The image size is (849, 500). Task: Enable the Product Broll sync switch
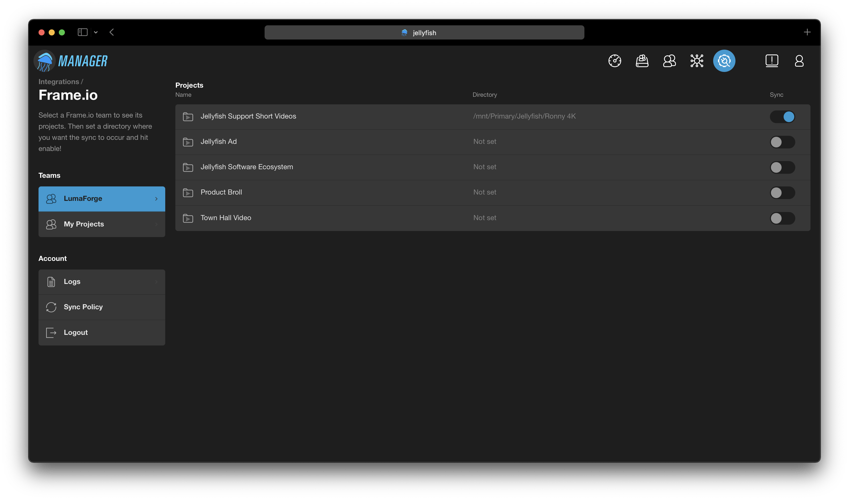point(782,193)
